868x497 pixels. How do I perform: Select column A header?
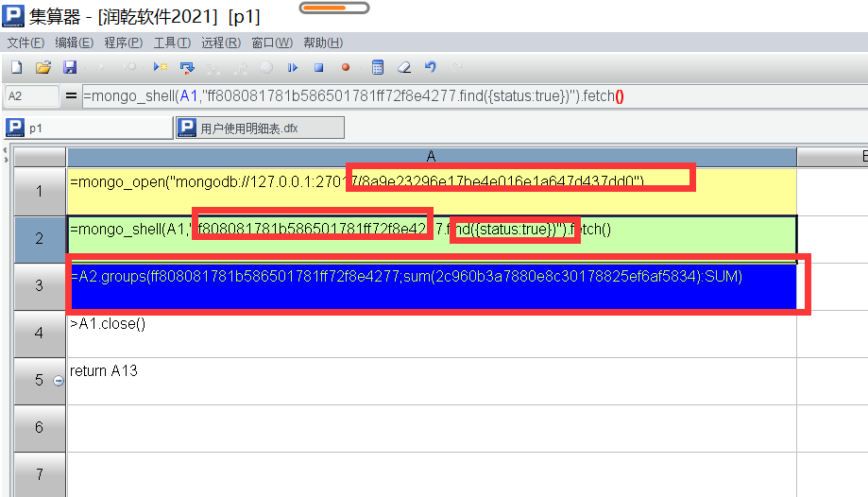point(432,157)
